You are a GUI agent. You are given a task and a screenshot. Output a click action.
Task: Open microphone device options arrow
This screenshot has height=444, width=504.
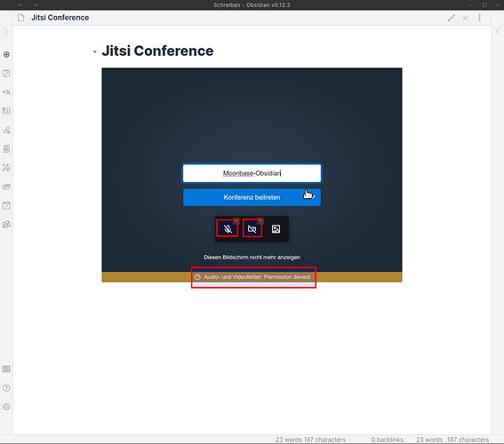(x=236, y=221)
